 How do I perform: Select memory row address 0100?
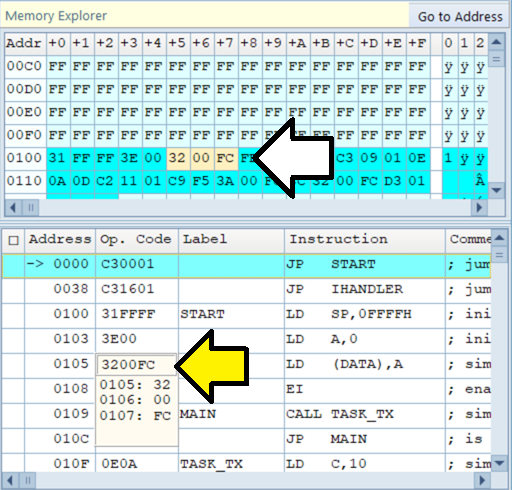[x=25, y=158]
